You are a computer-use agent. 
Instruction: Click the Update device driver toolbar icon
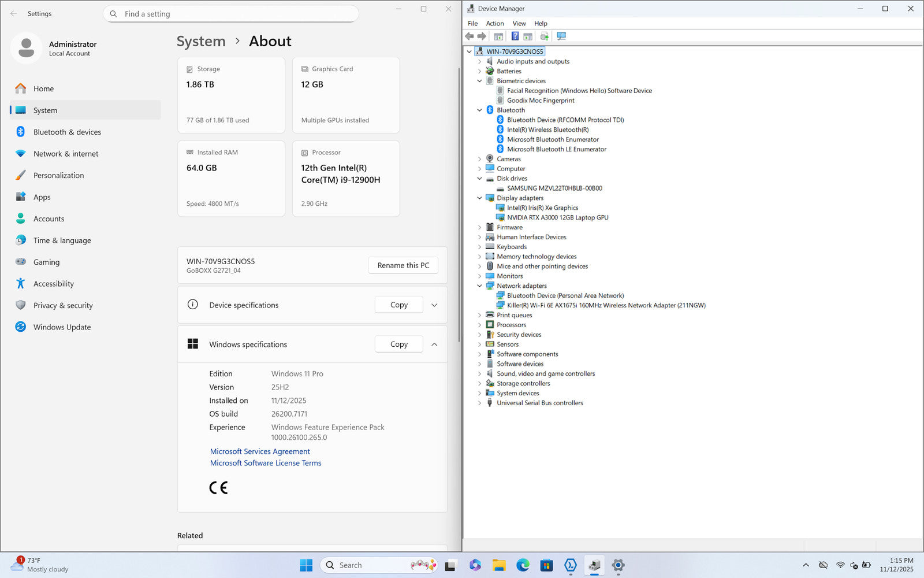[x=544, y=36]
